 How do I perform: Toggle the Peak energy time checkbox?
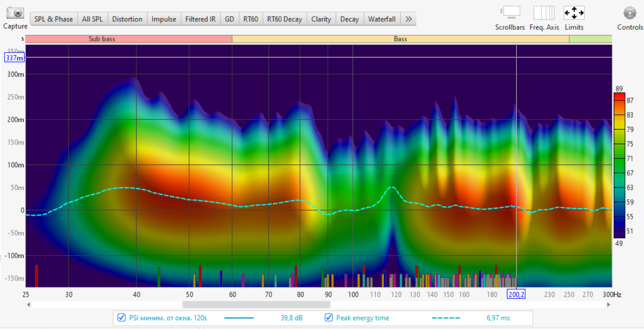(329, 318)
